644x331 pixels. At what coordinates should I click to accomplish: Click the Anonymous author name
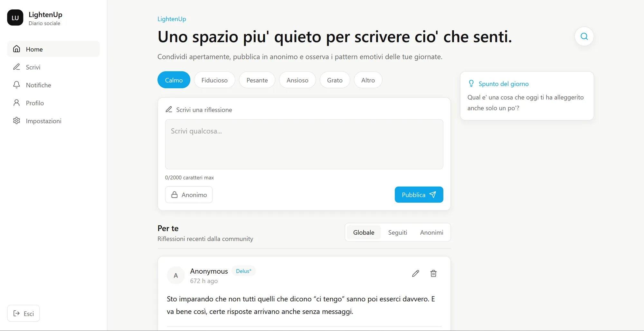209,271
